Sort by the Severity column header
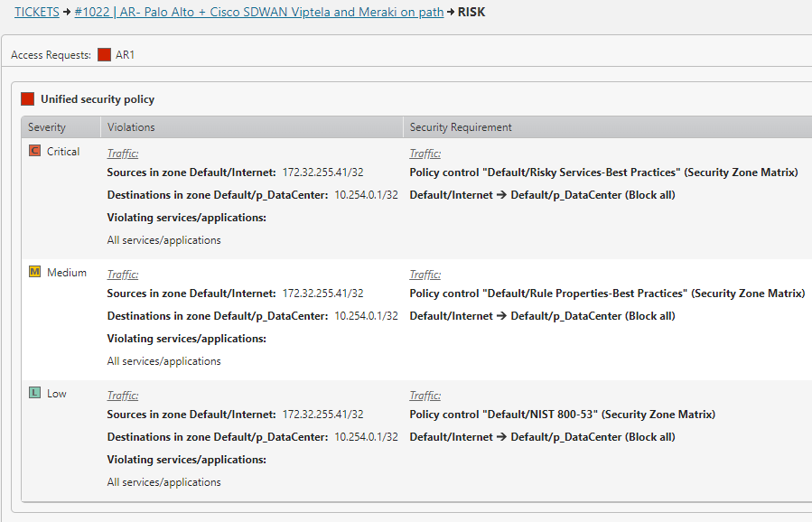 47,127
